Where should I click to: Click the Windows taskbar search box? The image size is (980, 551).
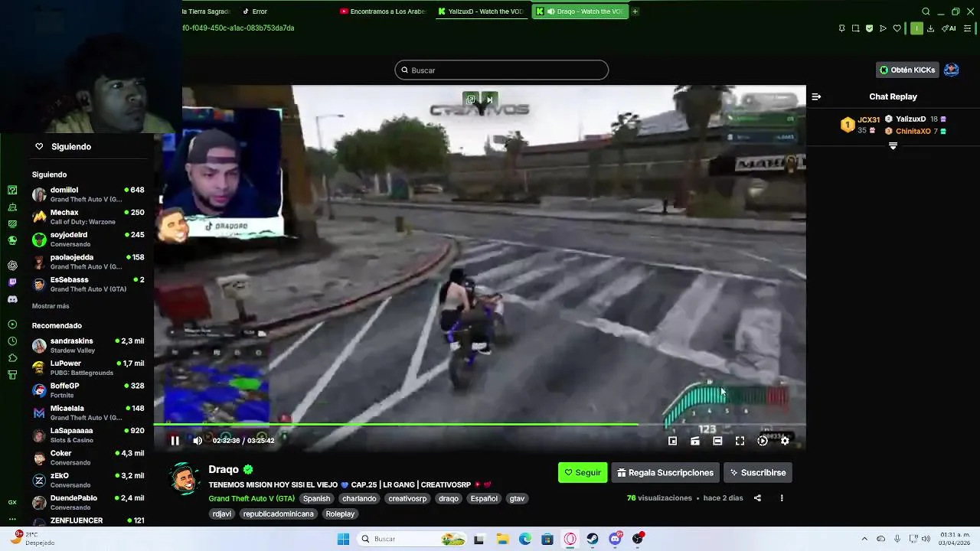(x=413, y=539)
